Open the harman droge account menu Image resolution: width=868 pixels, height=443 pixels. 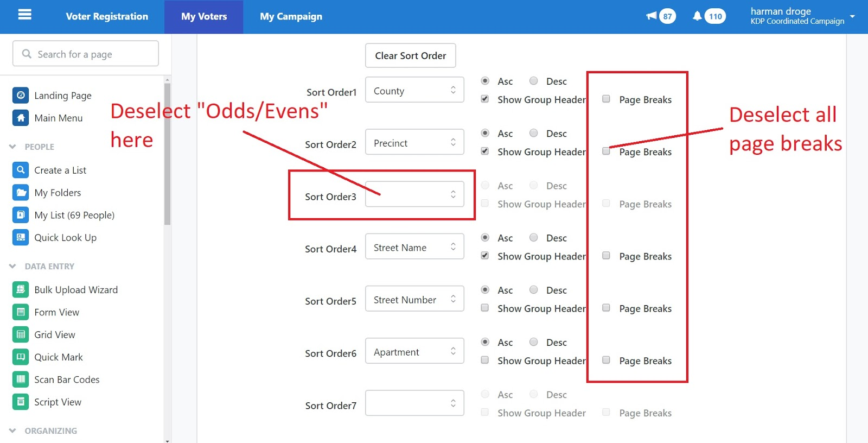802,16
